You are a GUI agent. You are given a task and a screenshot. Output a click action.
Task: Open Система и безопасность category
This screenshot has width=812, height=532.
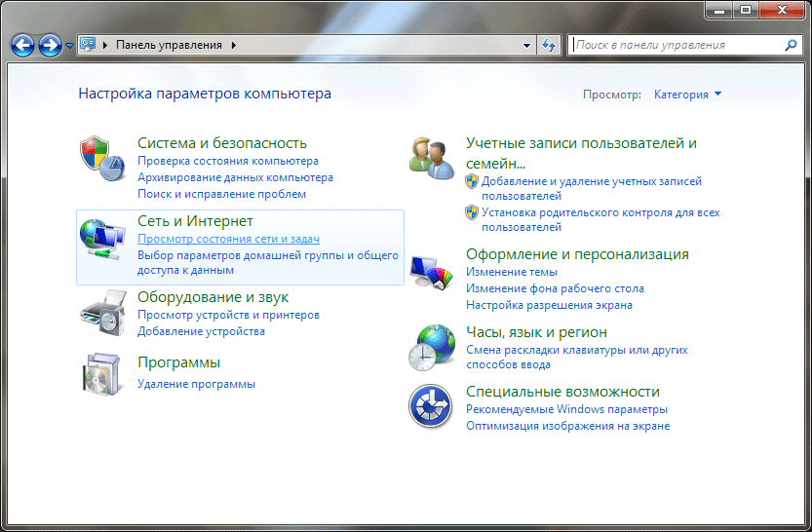[222, 143]
